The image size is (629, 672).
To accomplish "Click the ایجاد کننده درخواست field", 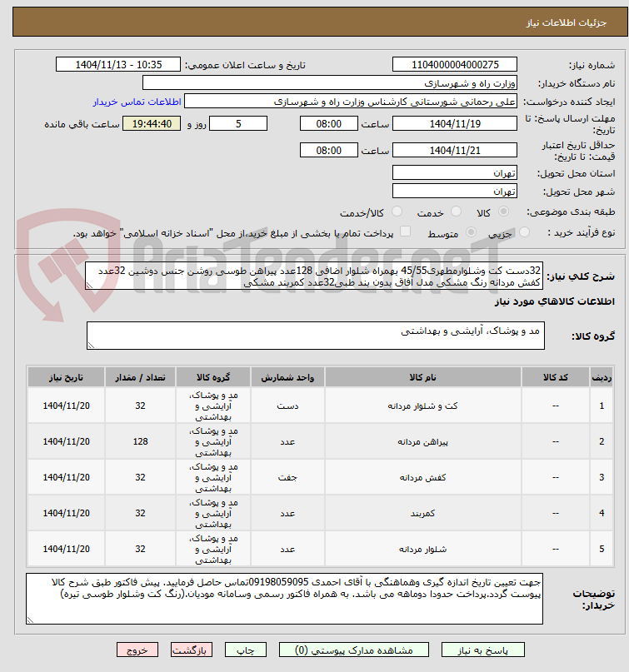I will coord(351,102).
